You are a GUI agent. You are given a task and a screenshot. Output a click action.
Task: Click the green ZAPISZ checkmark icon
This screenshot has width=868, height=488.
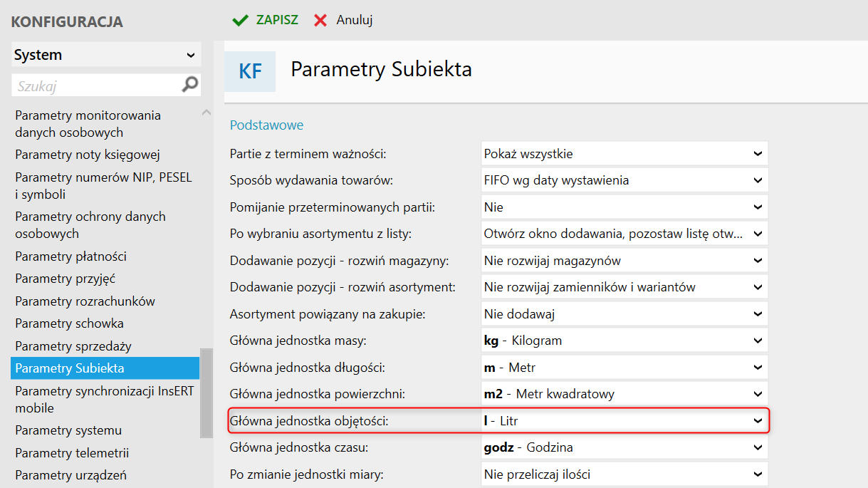coord(240,20)
